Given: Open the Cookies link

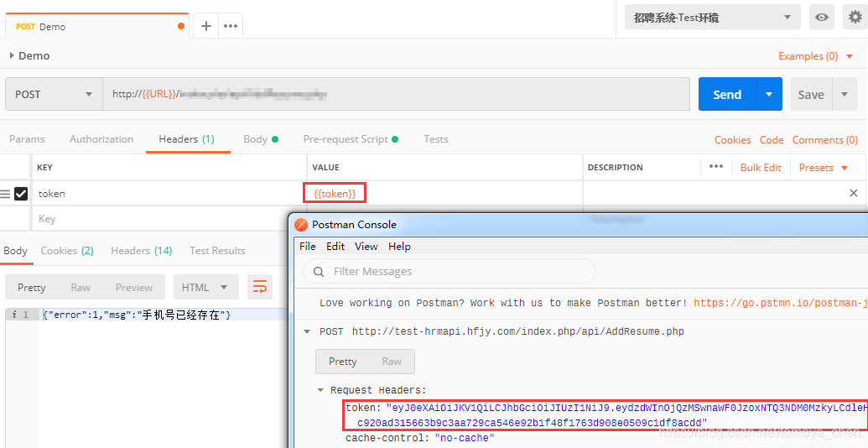Looking at the screenshot, I should (732, 139).
